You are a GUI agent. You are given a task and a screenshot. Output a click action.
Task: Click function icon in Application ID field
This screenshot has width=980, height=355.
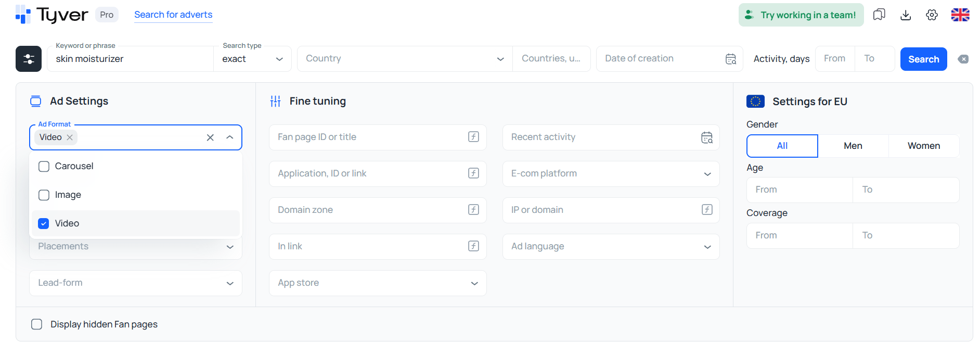(x=473, y=173)
